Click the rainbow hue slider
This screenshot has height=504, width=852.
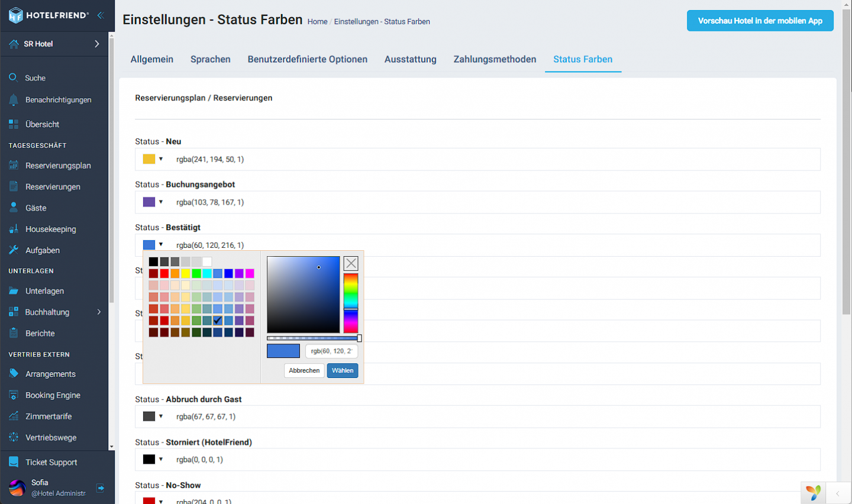coord(351,303)
